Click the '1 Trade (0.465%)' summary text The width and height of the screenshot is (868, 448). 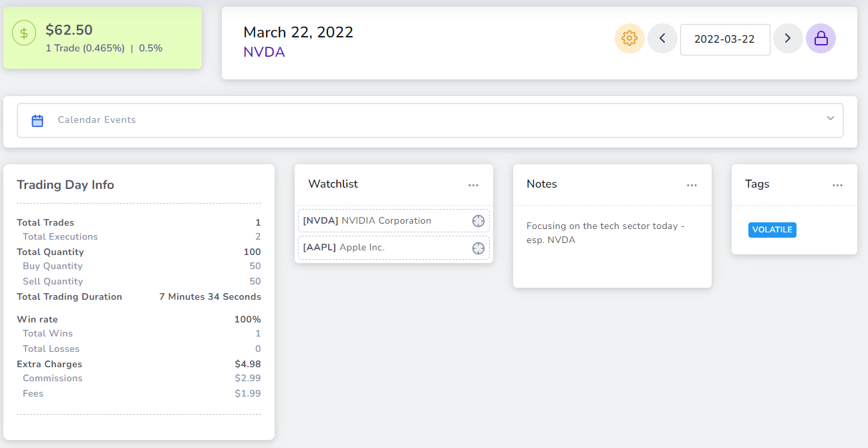pyautogui.click(x=85, y=48)
